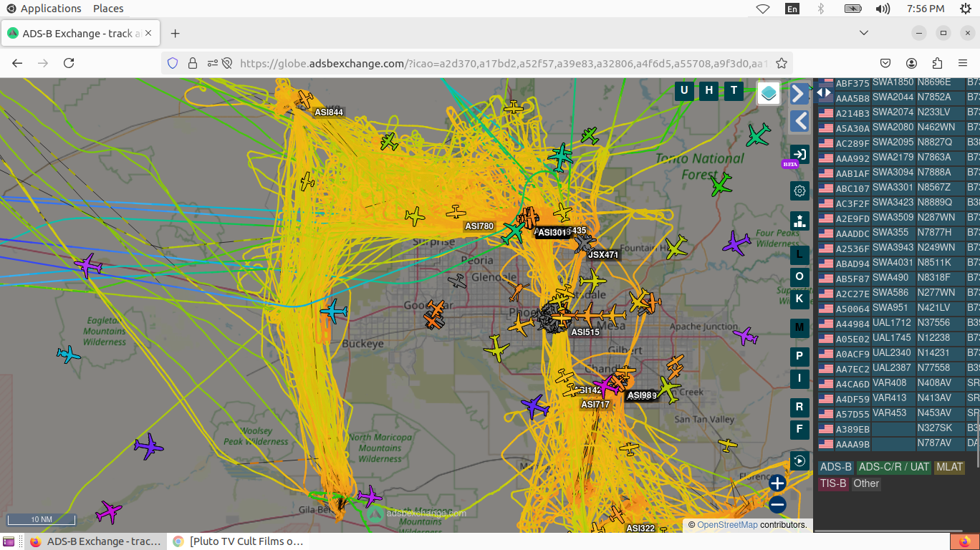Toggle the L map option
This screenshot has width=980, height=550.
799,254
